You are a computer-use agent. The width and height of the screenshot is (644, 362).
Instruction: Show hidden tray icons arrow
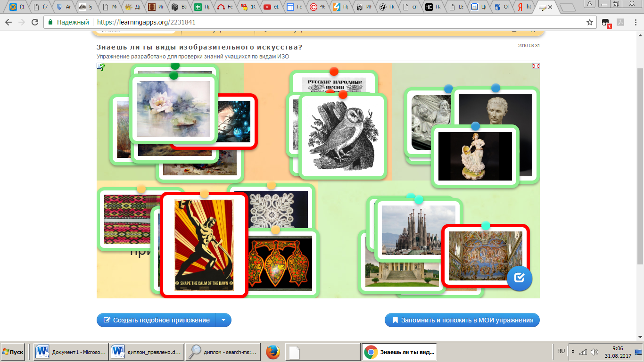(573, 352)
